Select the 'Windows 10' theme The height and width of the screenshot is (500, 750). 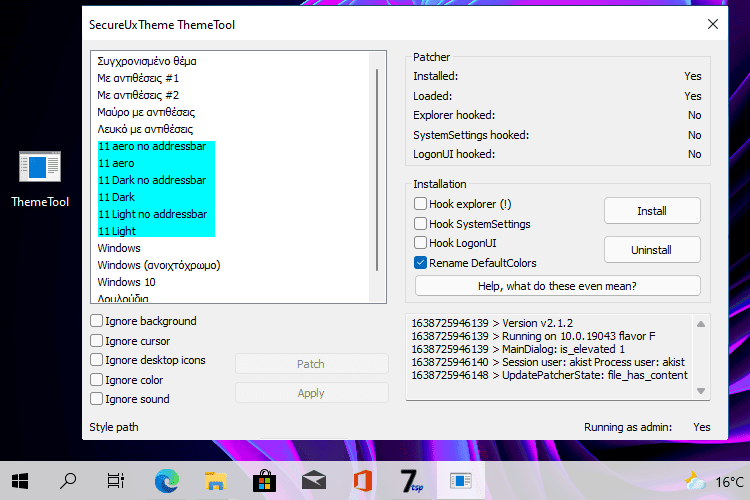(x=126, y=282)
